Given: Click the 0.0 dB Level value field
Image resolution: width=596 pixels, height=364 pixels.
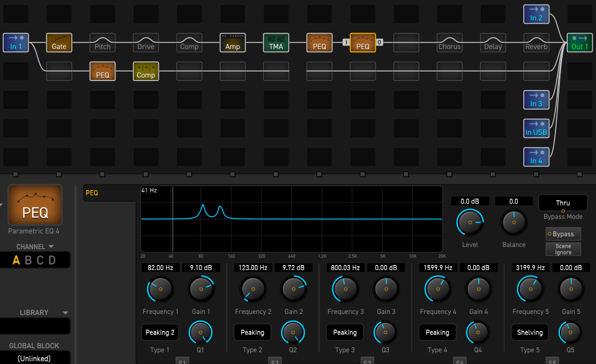Looking at the screenshot, I should point(470,201).
